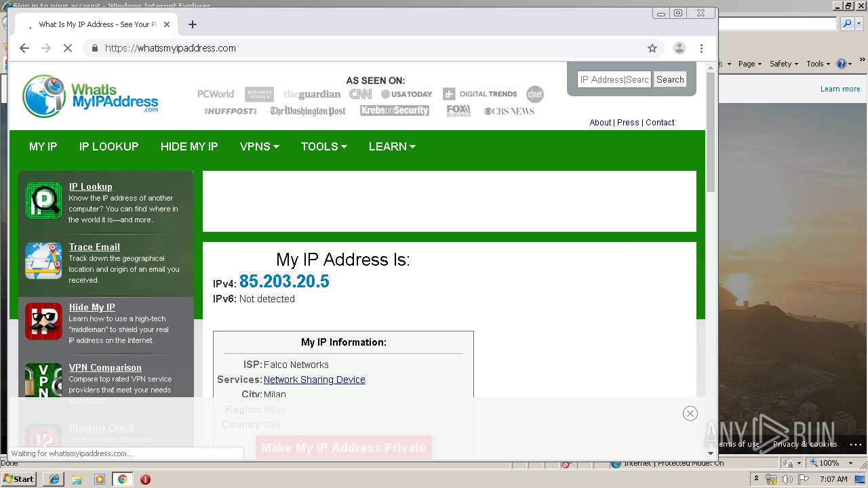868x488 pixels.
Task: Click the volume speaker tray icon
Action: pos(787,479)
